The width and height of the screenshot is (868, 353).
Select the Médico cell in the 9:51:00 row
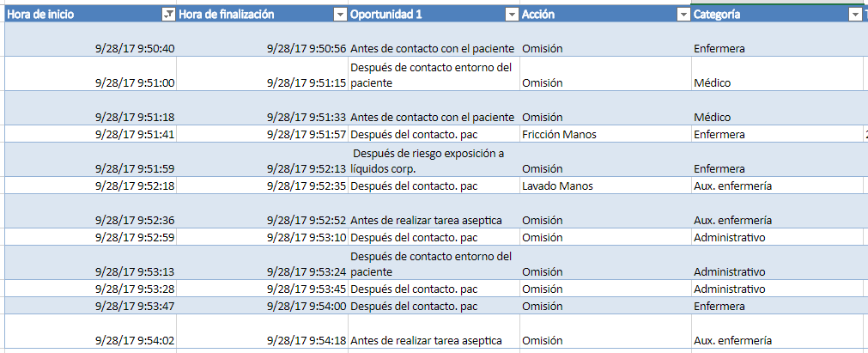[x=712, y=83]
